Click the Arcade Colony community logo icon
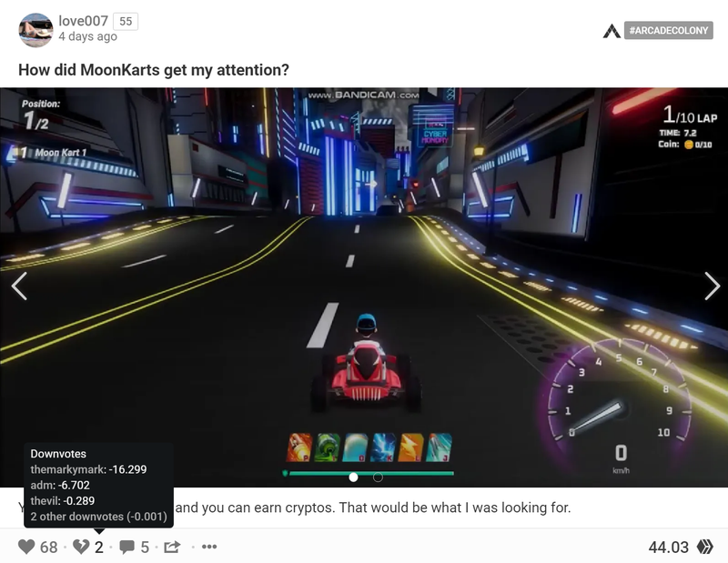Screen dimensions: 728x563 (612, 31)
